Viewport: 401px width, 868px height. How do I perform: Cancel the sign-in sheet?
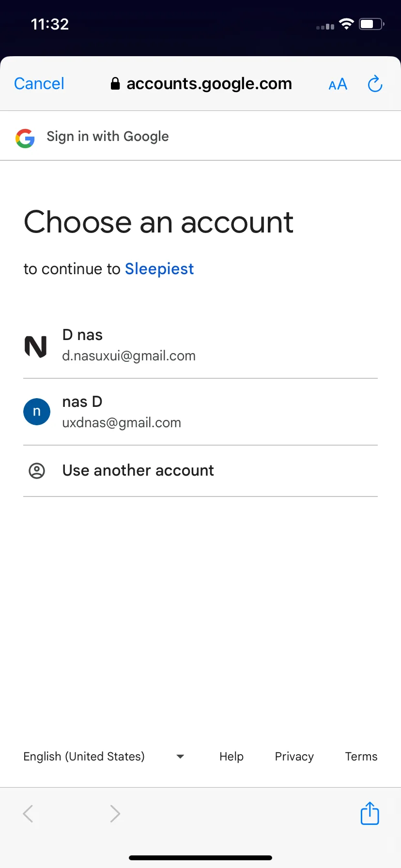(x=39, y=84)
